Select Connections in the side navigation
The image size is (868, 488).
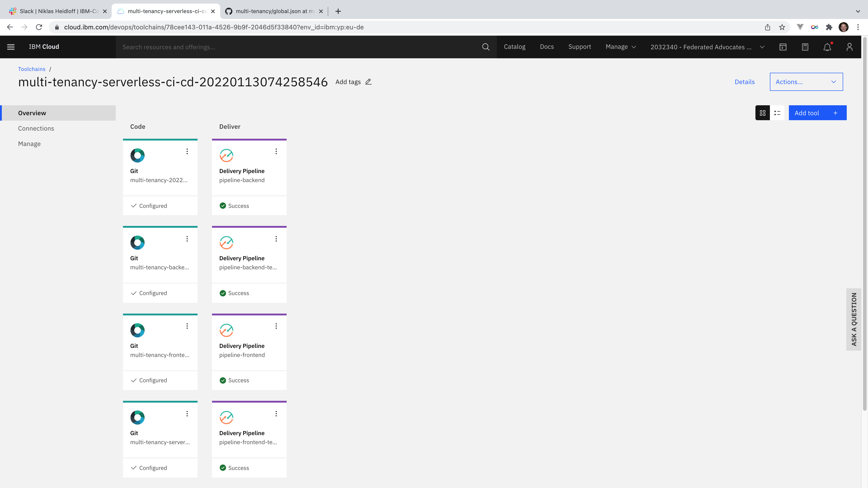point(36,128)
